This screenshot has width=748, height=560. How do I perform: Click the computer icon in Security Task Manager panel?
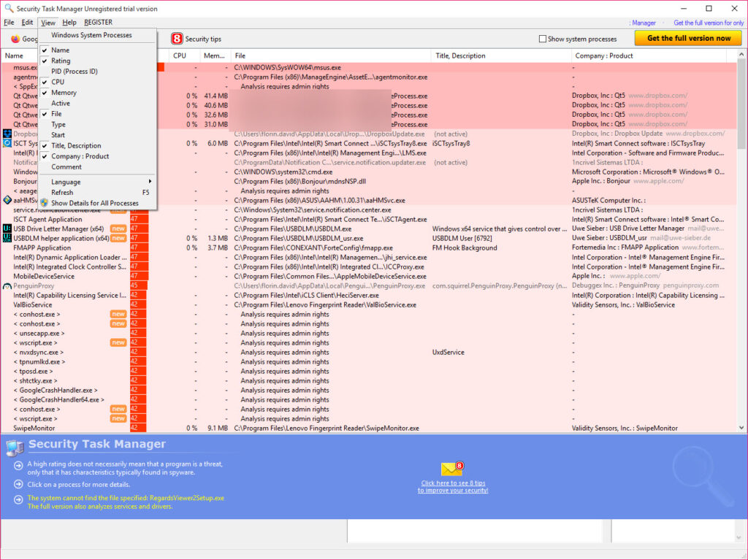point(15,448)
